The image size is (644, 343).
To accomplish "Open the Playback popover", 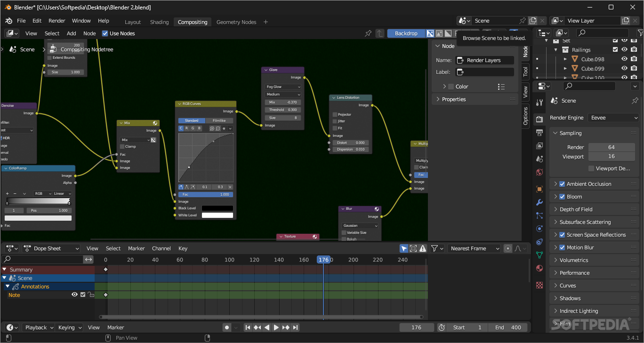I will pos(39,327).
